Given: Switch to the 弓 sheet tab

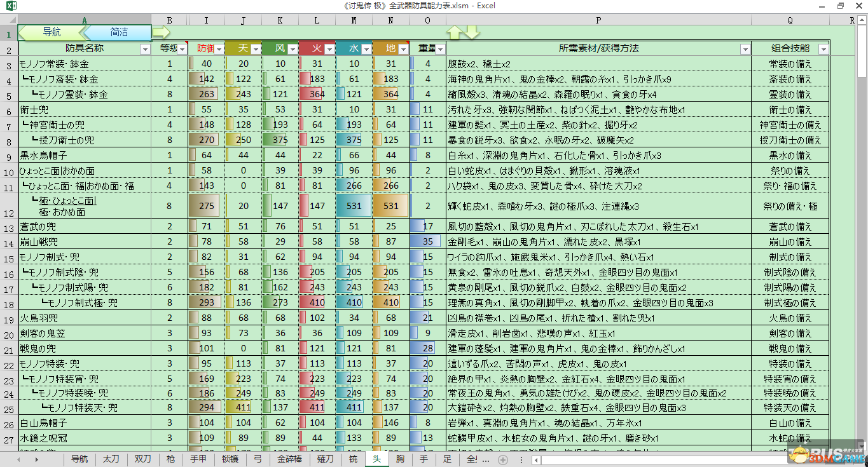Looking at the screenshot, I should (258, 459).
